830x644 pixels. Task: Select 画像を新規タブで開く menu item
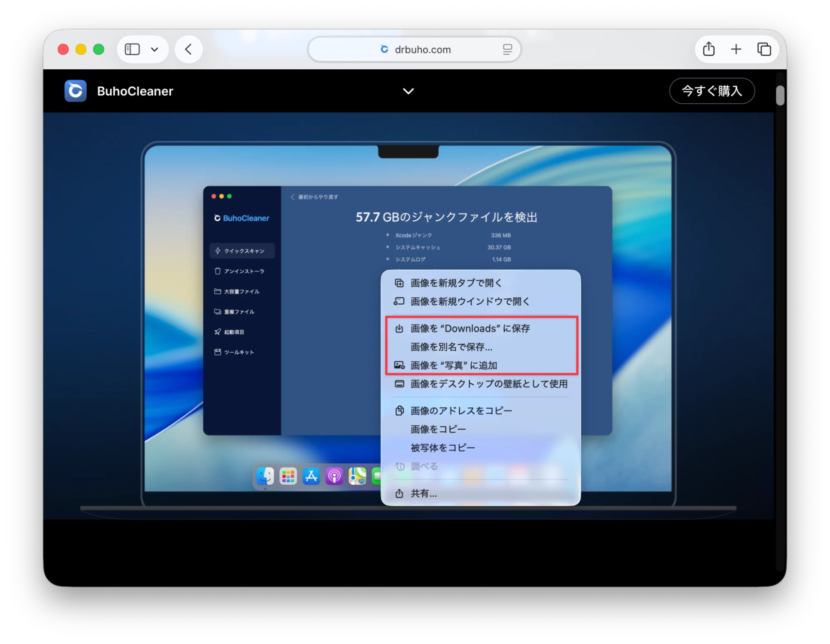coord(480,283)
